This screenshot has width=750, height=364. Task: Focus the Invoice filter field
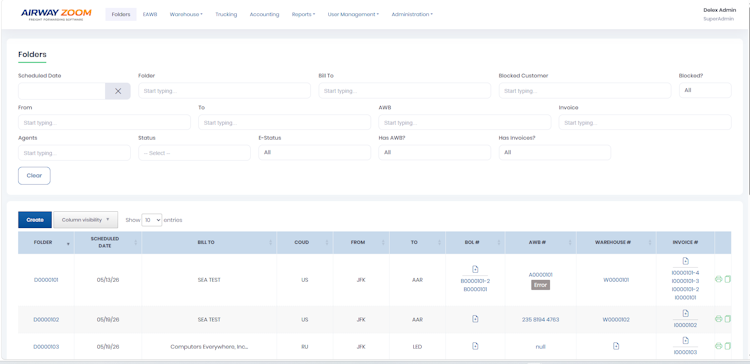645,122
